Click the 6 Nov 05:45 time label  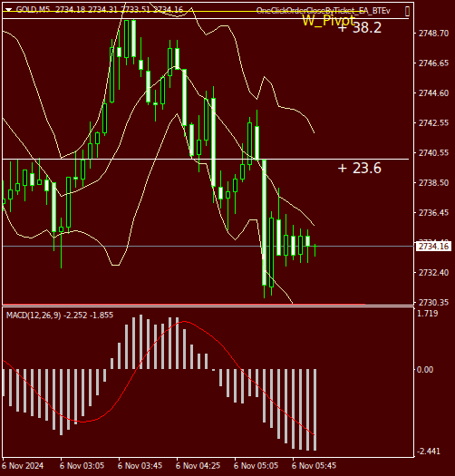coord(314,466)
